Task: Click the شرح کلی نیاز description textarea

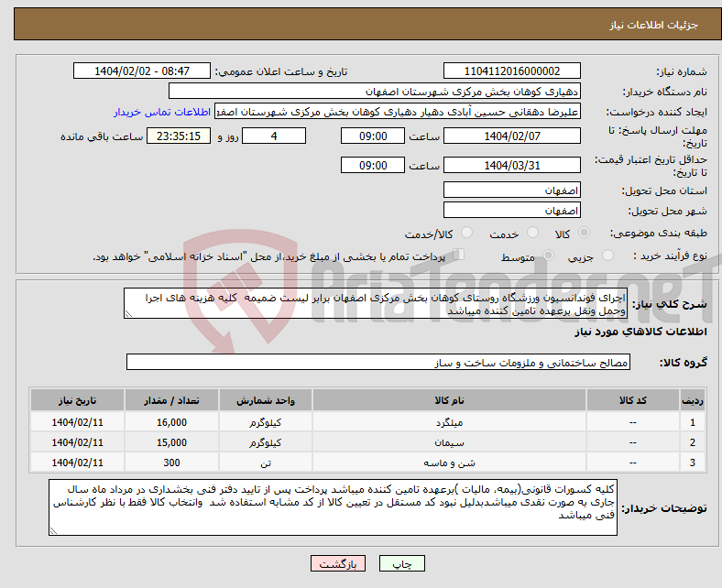Action: point(376,303)
